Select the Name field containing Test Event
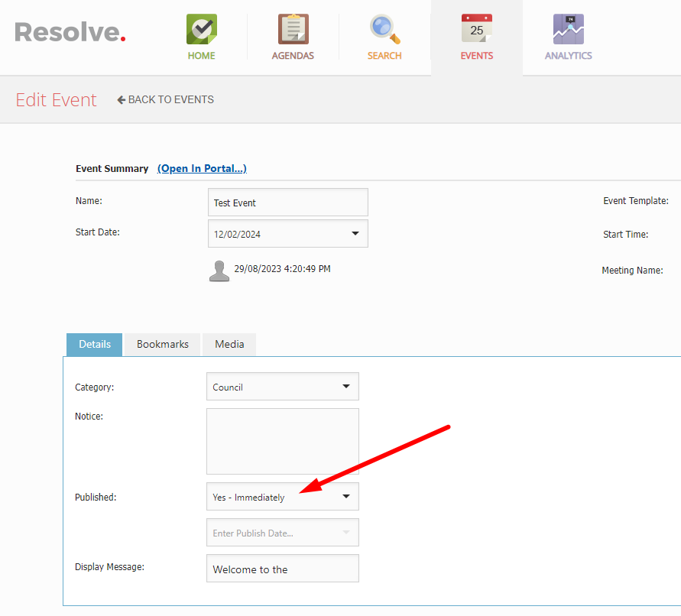The image size is (681, 616). coord(287,202)
